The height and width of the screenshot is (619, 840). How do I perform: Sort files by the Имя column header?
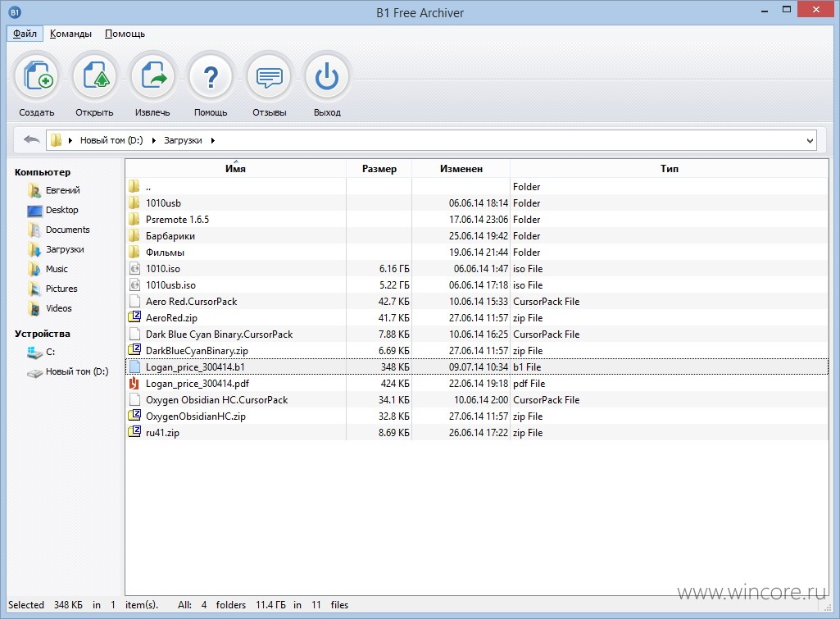coord(236,168)
